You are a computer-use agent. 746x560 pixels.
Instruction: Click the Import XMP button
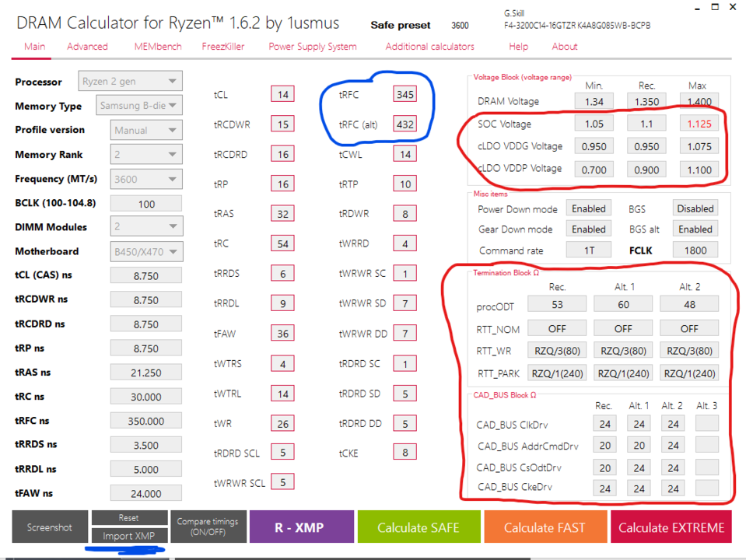[129, 536]
